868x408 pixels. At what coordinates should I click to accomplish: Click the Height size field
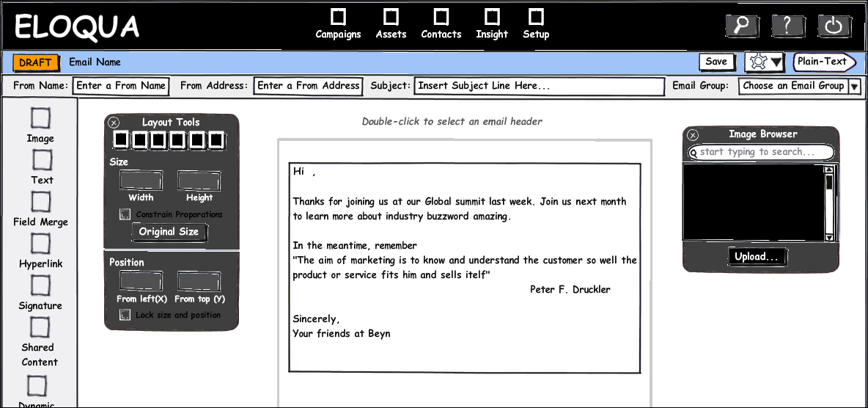click(x=199, y=181)
